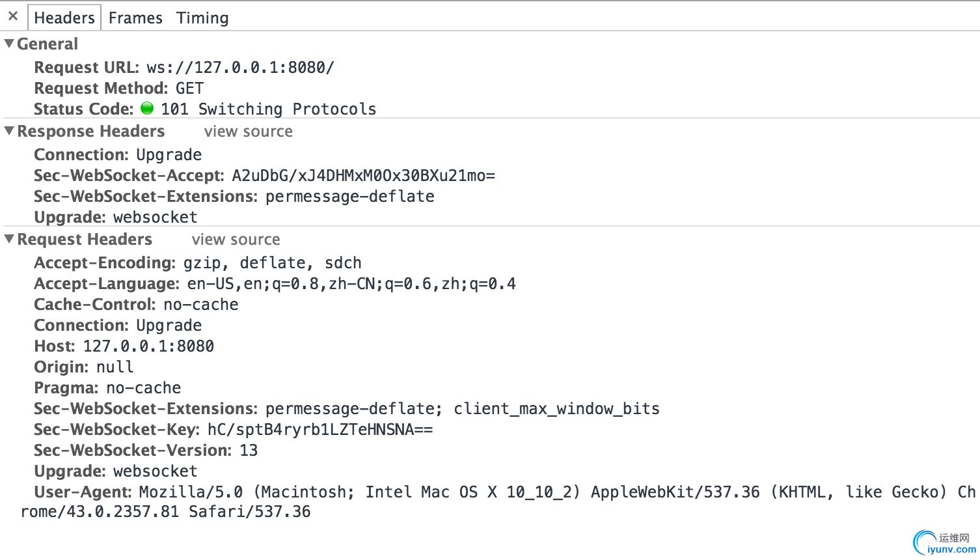980x560 pixels.
Task: Collapse the General section triangle
Action: [9, 44]
